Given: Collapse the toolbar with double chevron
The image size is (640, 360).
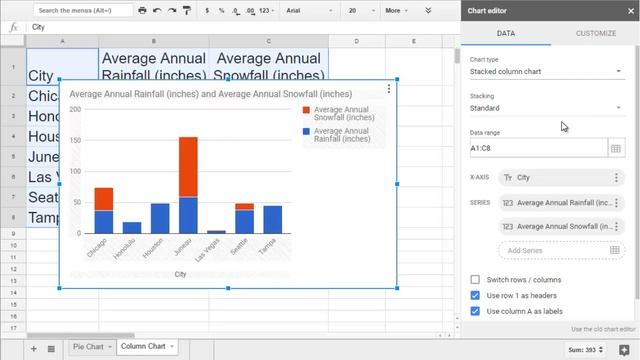Looking at the screenshot, I should (428, 10).
